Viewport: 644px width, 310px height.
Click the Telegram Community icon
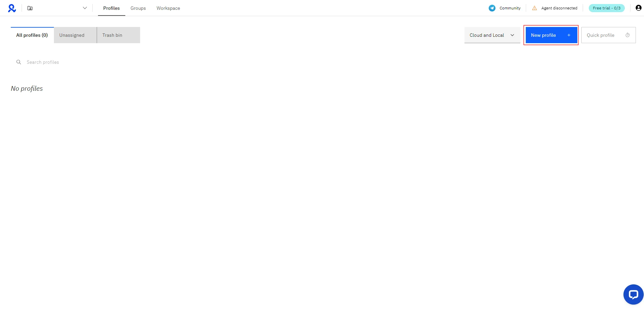pos(492,8)
